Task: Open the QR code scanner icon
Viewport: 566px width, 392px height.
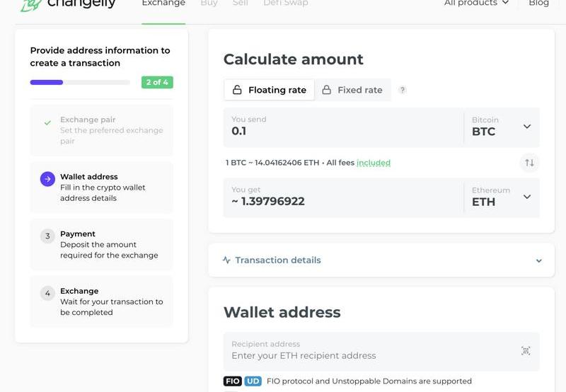Action: (526, 350)
